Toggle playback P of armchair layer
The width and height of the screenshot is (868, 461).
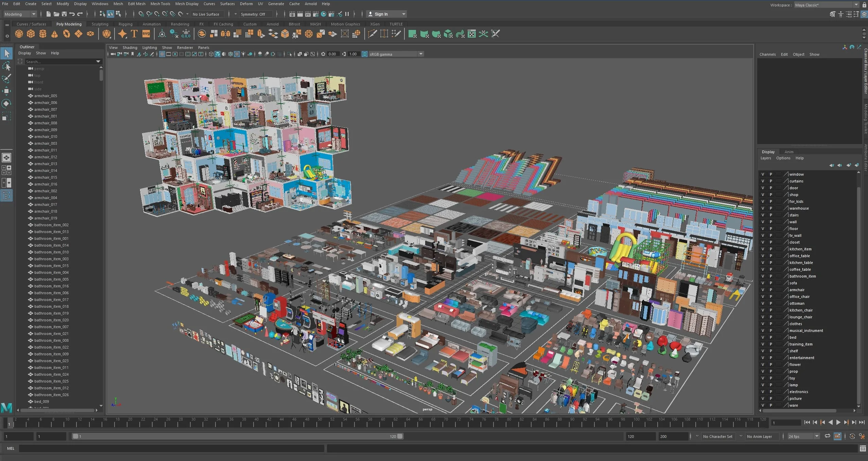click(771, 290)
